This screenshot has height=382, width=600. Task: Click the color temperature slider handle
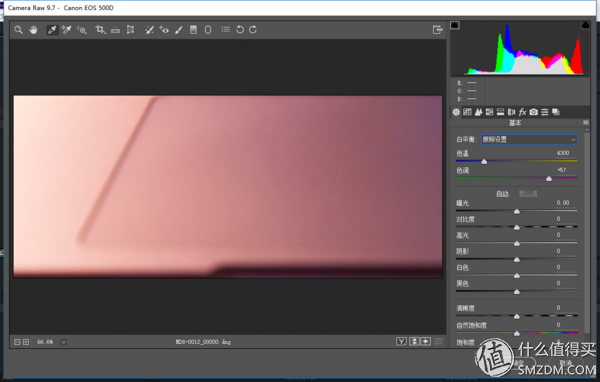(x=484, y=162)
